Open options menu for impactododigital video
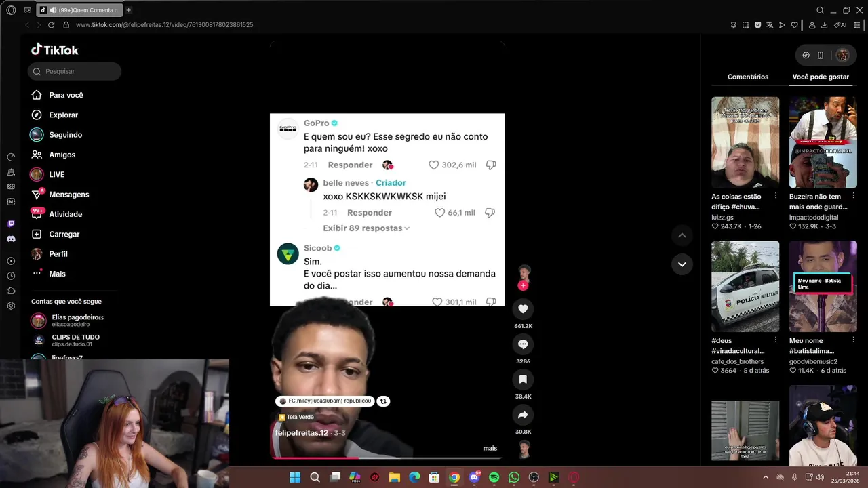Screen dimensions: 868x488 click(x=854, y=197)
